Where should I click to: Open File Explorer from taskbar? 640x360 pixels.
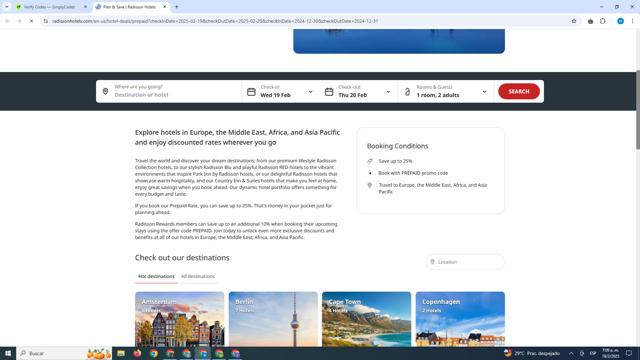[x=121, y=353]
